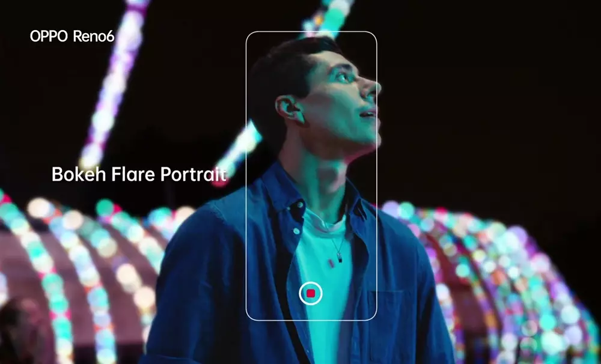Click the OPPO brand word
601x364 pixels.
pyautogui.click(x=49, y=37)
